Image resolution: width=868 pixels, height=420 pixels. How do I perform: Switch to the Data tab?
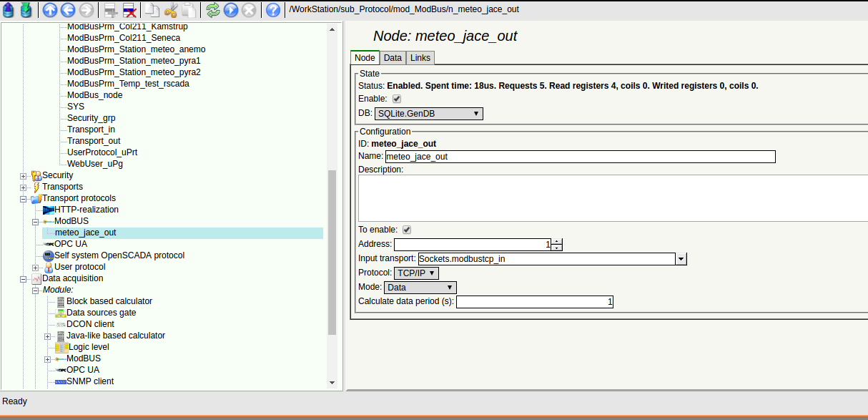click(x=392, y=58)
